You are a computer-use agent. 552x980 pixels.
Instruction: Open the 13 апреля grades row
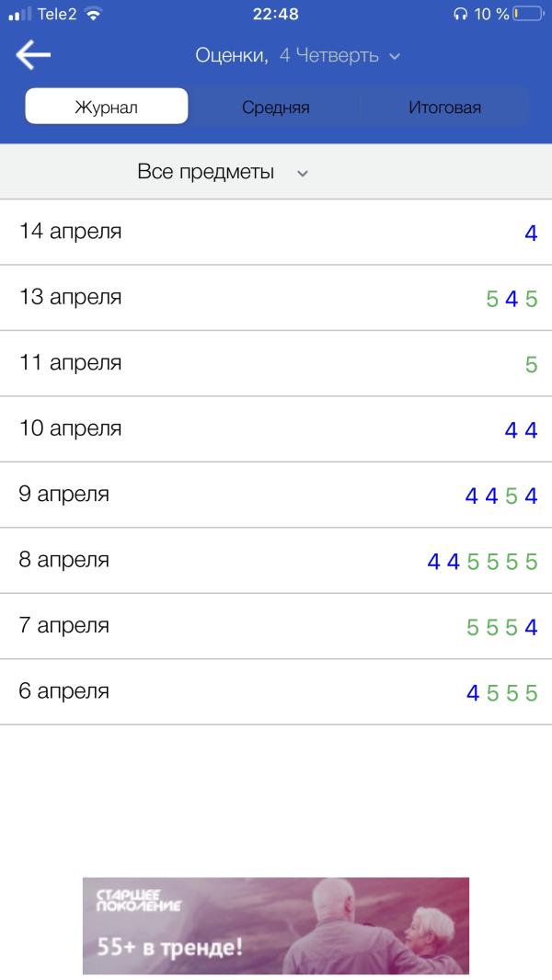[276, 298]
